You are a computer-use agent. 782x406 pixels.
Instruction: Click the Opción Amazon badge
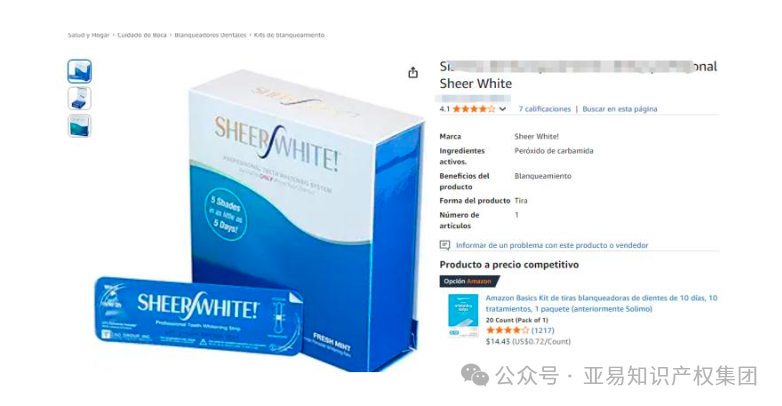[x=468, y=281]
